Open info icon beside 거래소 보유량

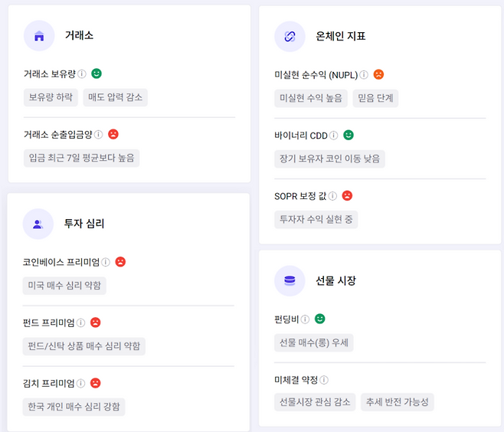coord(82,74)
